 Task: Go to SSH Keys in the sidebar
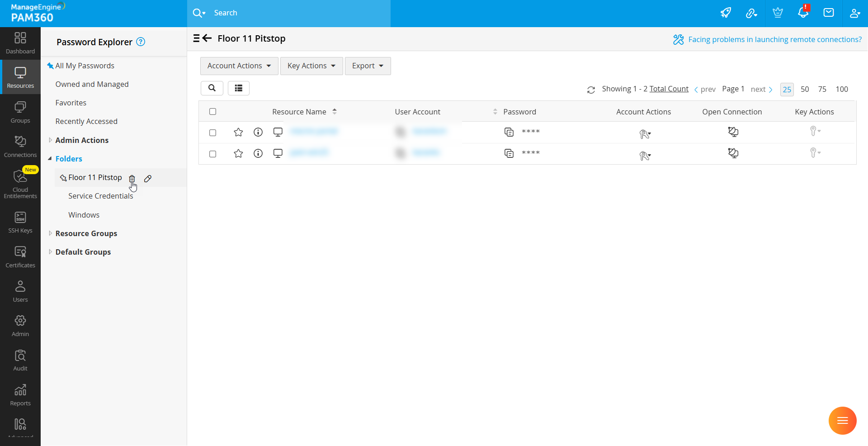[x=20, y=223]
